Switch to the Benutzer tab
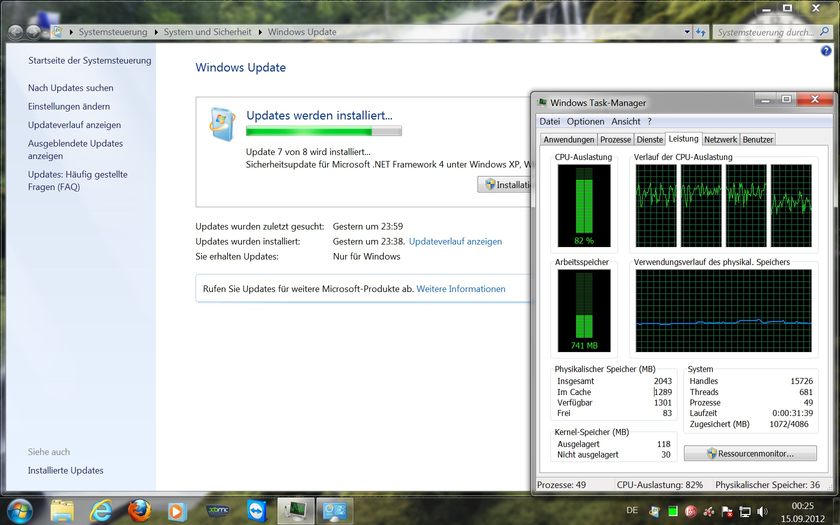Viewport: 840px width, 525px height. point(758,139)
